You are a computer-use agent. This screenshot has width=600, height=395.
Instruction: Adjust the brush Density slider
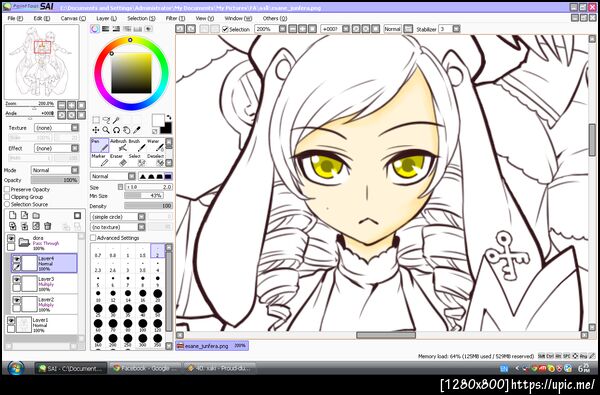[148, 206]
